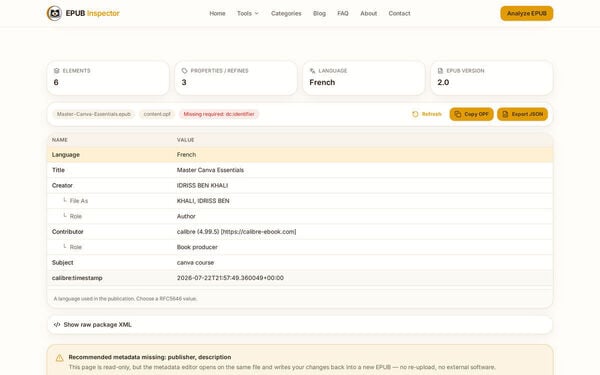
Task: Select the IDRISS BEN KHALI value
Action: pyautogui.click(x=202, y=186)
